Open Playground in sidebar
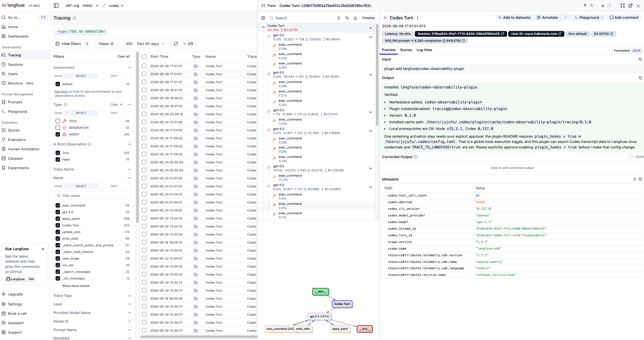 click(x=17, y=111)
